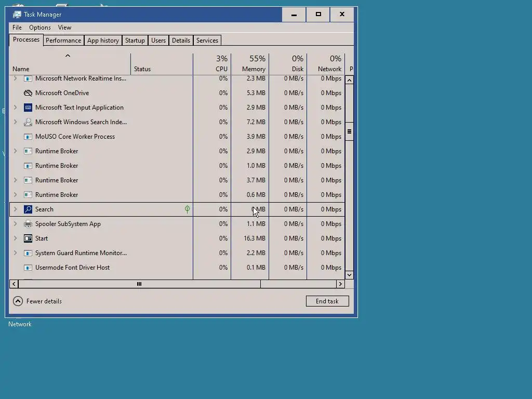Open the View menu
The height and width of the screenshot is (399, 532).
click(64, 28)
